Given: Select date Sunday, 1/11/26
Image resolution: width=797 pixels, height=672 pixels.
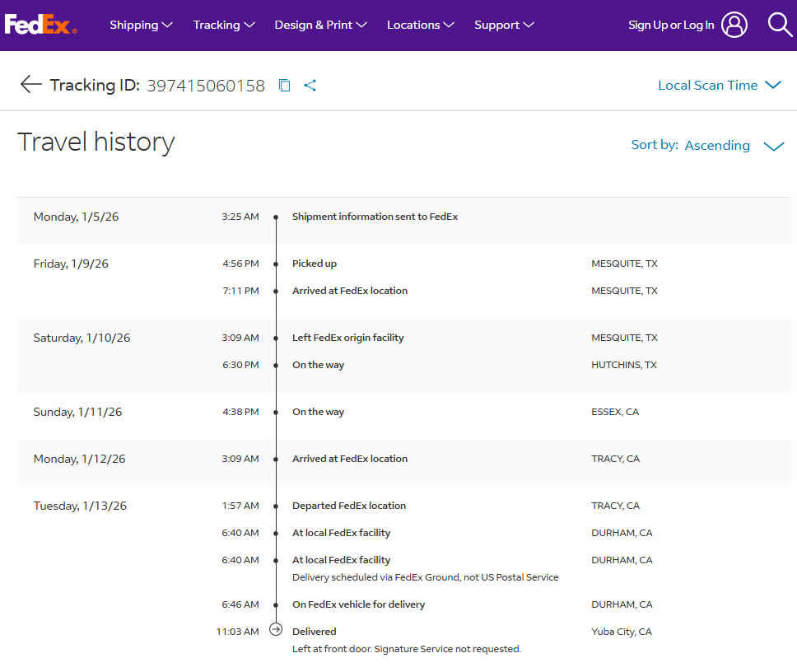Looking at the screenshot, I should 77,413.
